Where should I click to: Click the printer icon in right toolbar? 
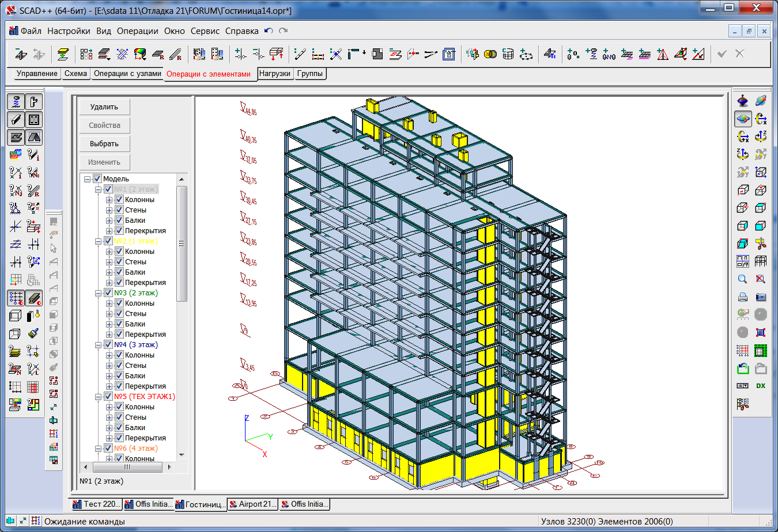[x=743, y=297]
